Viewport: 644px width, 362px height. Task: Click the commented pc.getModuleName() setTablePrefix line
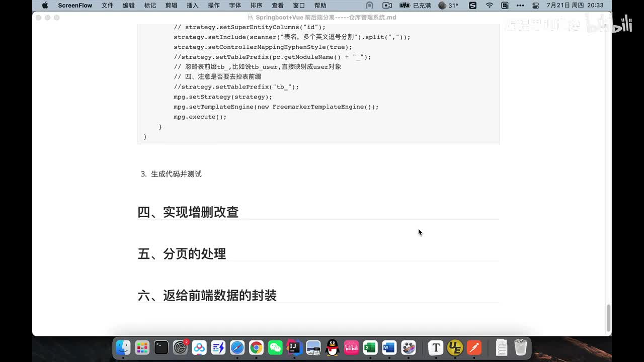(x=272, y=57)
